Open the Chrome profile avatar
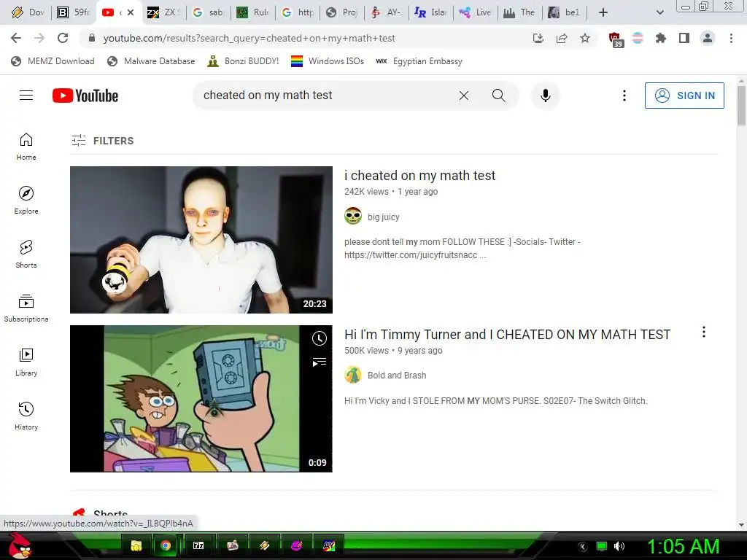Image resolution: width=747 pixels, height=560 pixels. 708,38
